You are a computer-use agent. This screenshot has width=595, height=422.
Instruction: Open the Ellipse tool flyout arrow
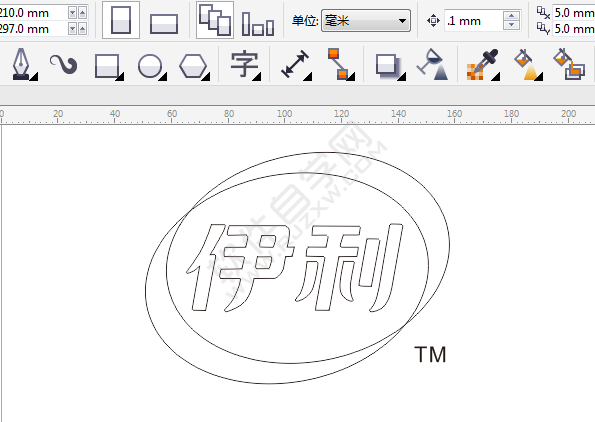coord(163,77)
